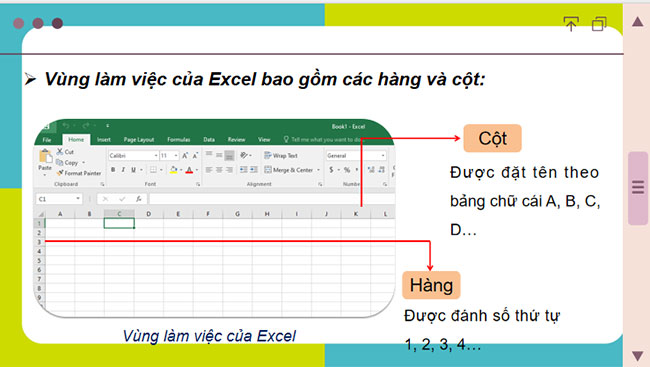The height and width of the screenshot is (367, 650).
Task: Switch to the Home ribbon tab
Action: (x=76, y=140)
